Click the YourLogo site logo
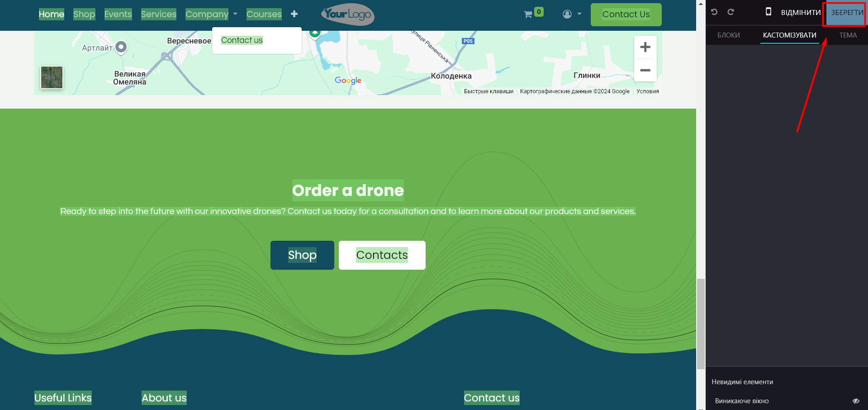868x410 pixels. click(x=347, y=14)
